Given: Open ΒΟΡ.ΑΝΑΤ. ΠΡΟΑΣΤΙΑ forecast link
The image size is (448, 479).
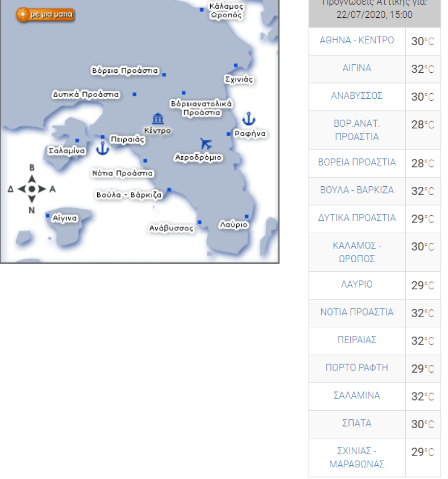Looking at the screenshot, I should point(356,130).
